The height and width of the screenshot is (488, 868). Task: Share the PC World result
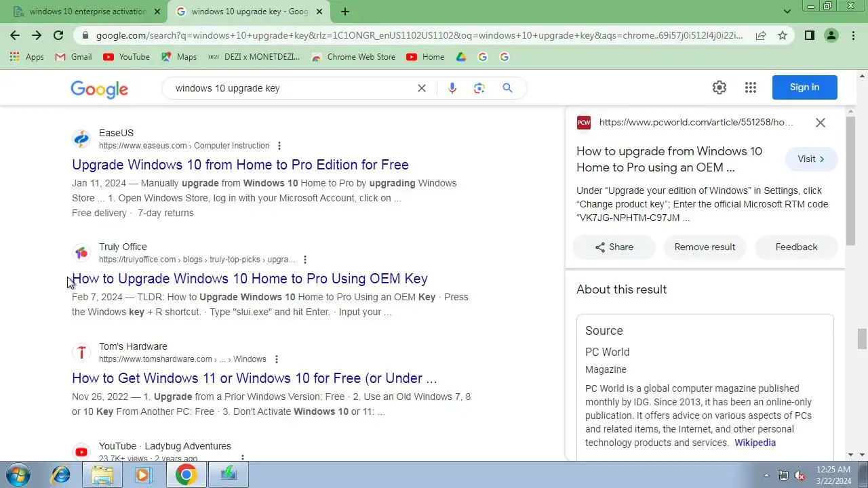coord(614,247)
